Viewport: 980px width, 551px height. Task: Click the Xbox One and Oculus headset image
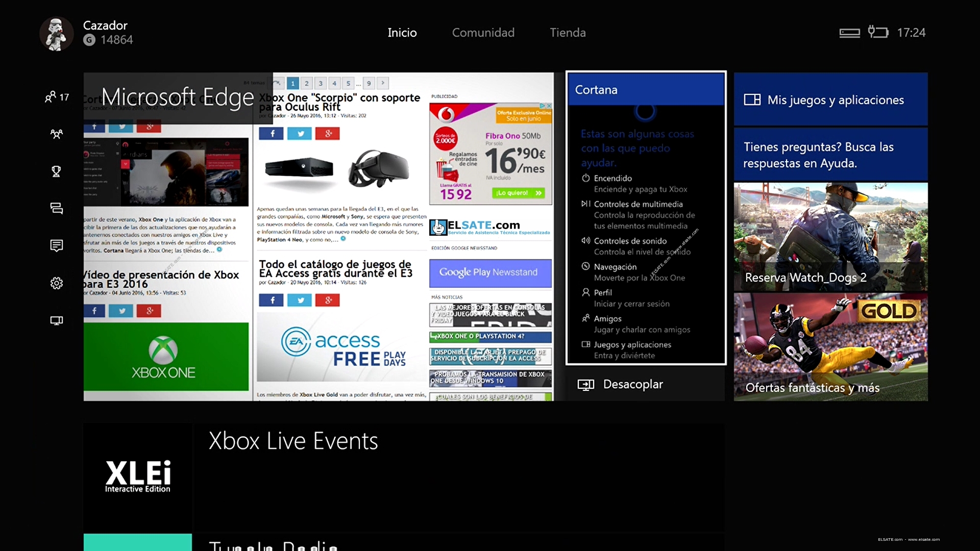point(338,169)
